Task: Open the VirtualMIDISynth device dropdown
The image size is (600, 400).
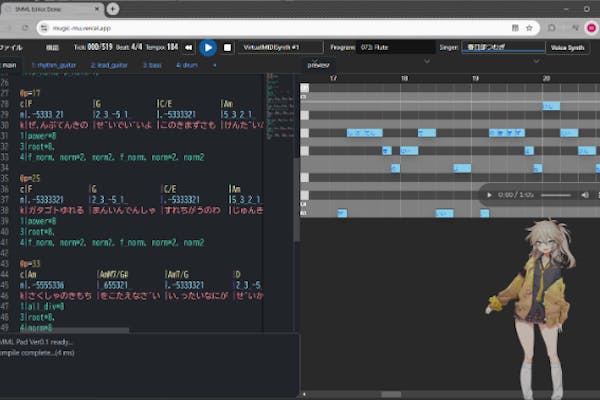Action: tap(282, 47)
